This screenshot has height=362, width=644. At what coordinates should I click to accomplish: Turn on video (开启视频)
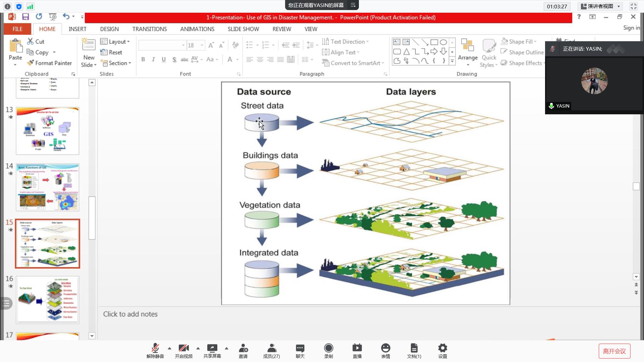point(183,348)
